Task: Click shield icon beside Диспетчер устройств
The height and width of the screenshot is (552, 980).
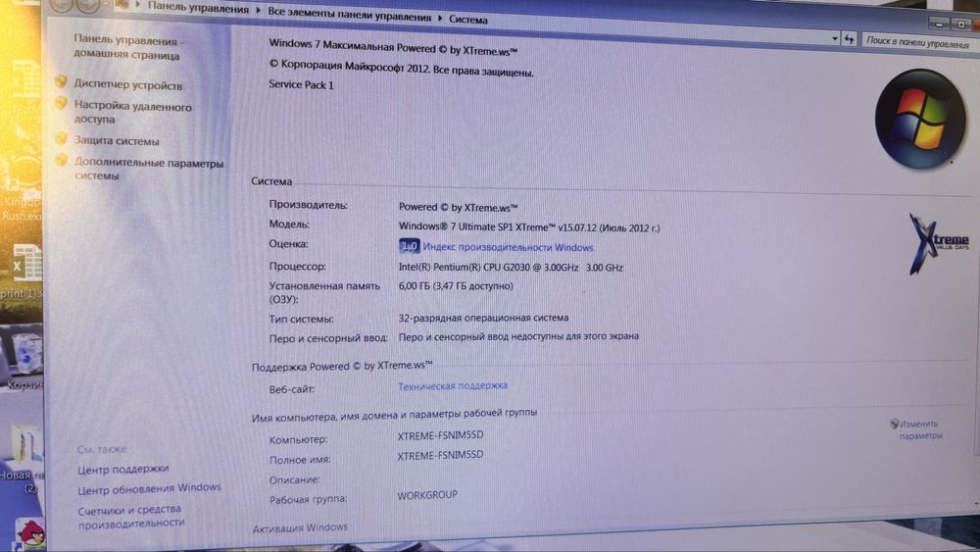Action: tap(61, 82)
